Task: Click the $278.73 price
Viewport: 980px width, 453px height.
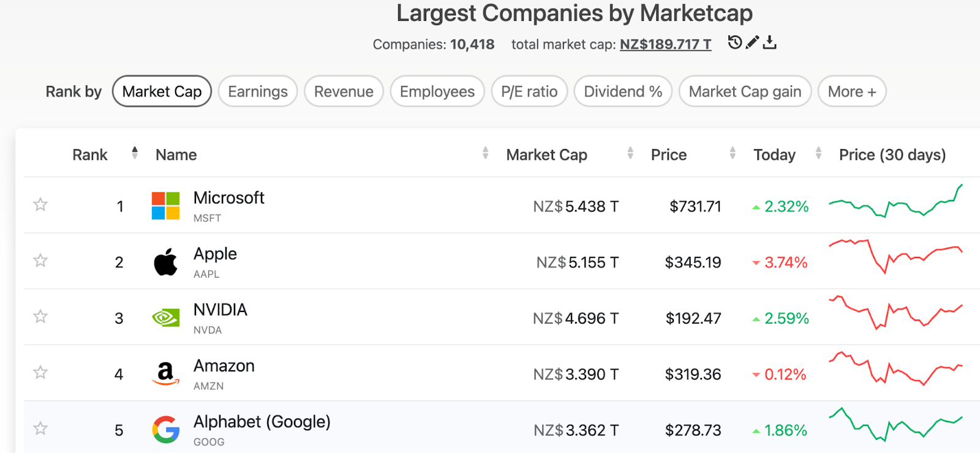Action: [x=693, y=430]
